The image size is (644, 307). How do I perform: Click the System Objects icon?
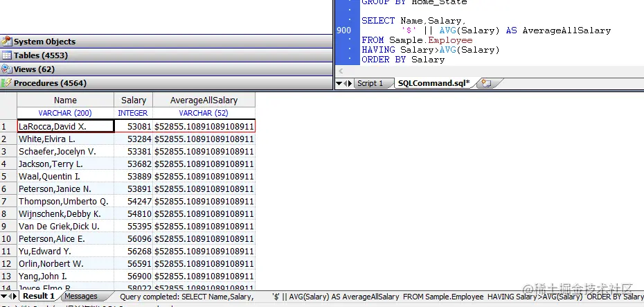tap(6, 42)
